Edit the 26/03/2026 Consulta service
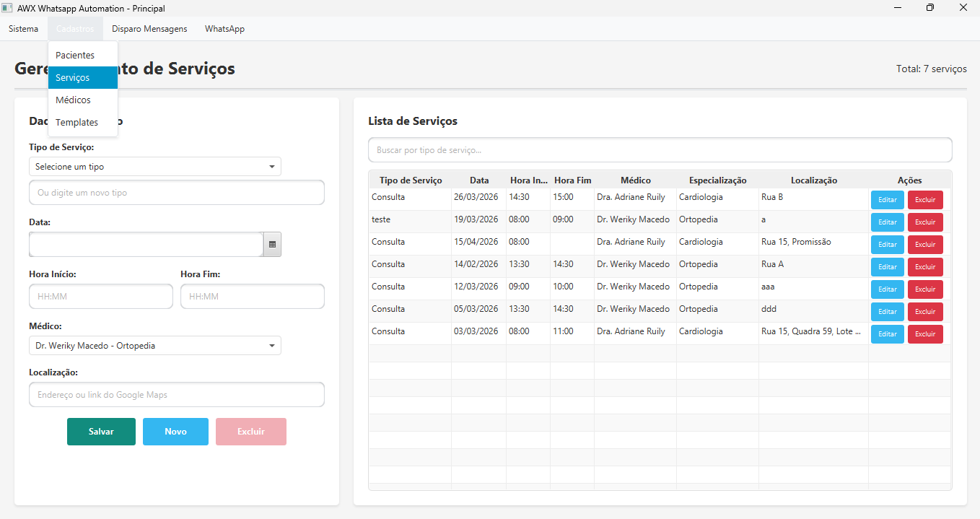 pyautogui.click(x=887, y=200)
